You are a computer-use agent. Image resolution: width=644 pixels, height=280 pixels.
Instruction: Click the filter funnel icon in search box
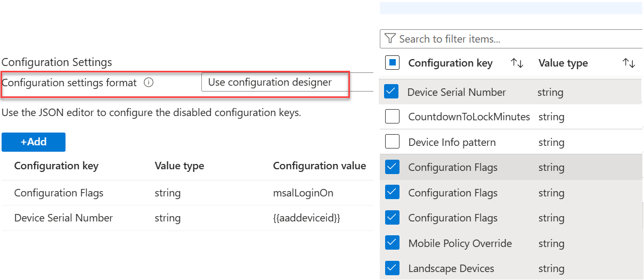pyautogui.click(x=390, y=39)
